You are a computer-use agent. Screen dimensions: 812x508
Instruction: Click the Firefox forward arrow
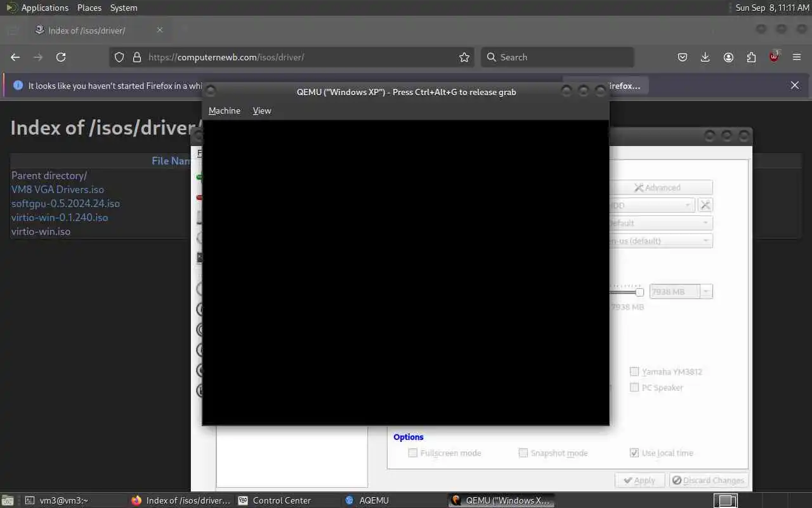(x=38, y=57)
